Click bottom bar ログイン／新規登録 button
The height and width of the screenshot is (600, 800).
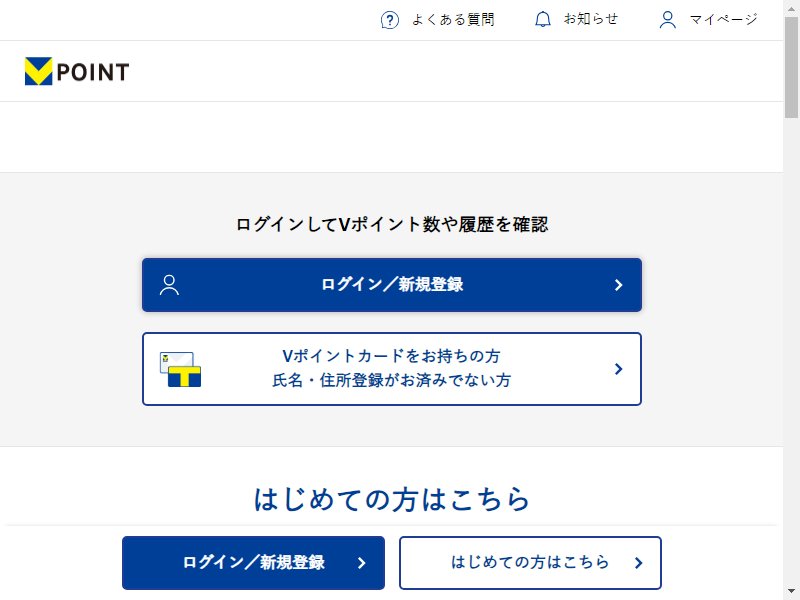pyautogui.click(x=254, y=563)
